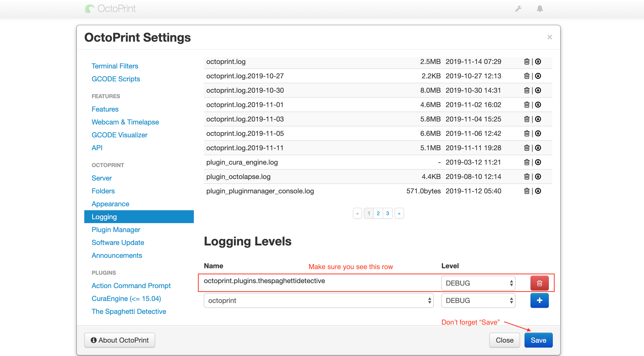This screenshot has width=644, height=356.
Task: Download octoprint.log.2019-11-03
Action: click(538, 119)
